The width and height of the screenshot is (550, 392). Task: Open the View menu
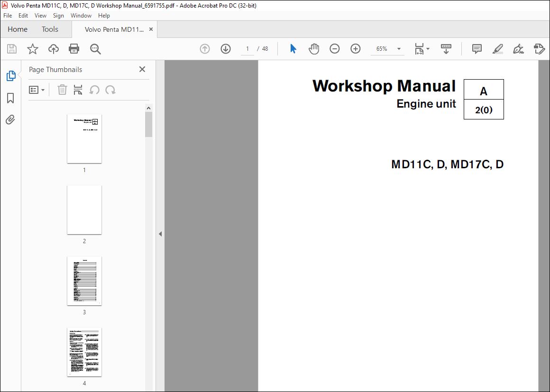click(40, 16)
